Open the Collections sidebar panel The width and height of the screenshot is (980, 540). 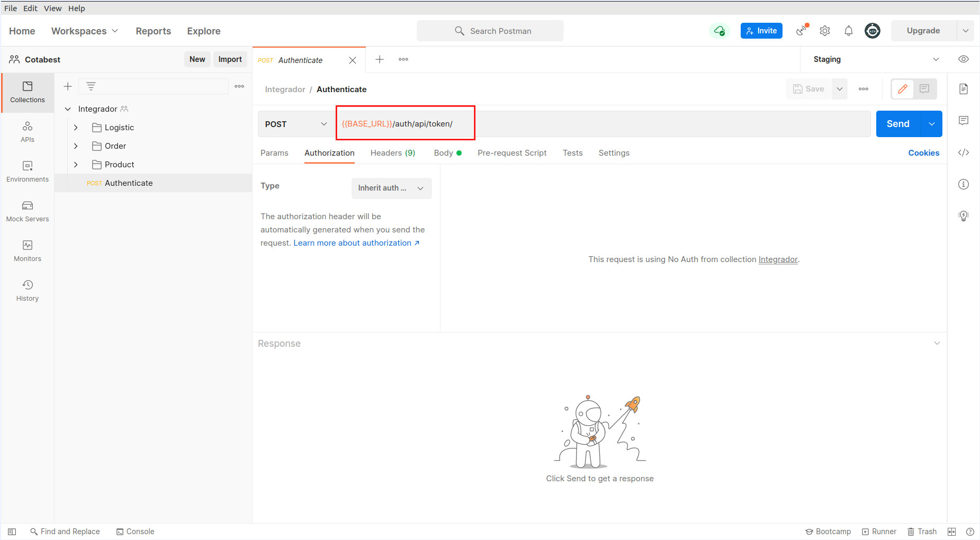28,92
